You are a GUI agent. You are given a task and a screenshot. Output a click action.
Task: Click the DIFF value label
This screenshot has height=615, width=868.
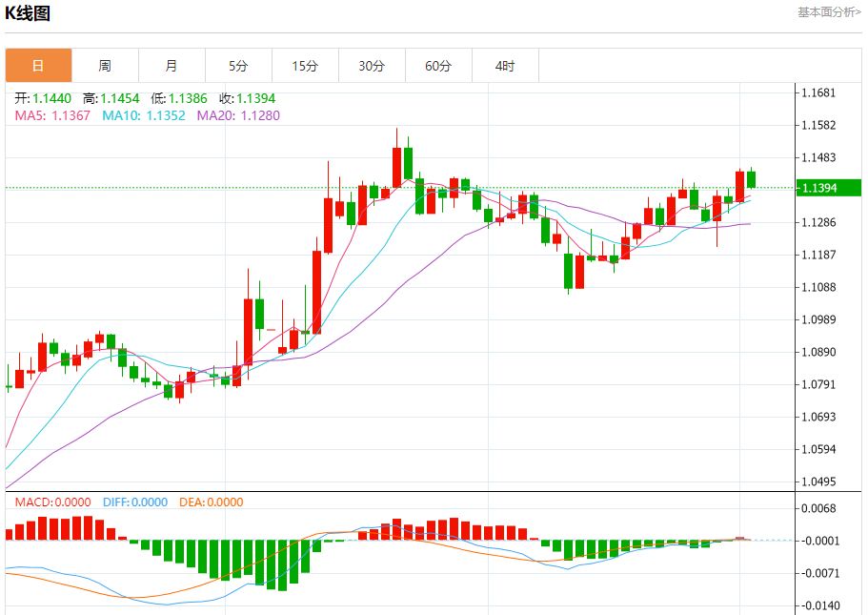pos(133,502)
